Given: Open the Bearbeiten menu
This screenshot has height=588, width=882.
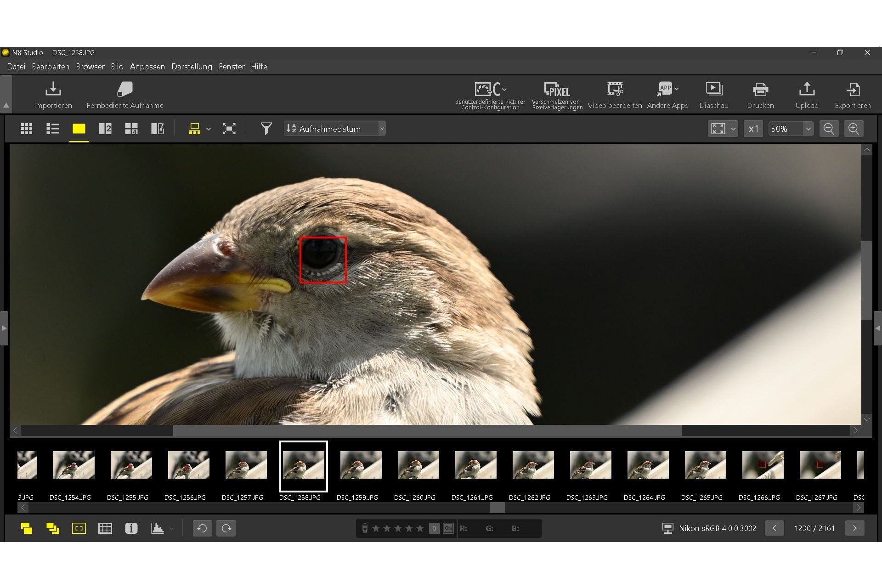Looking at the screenshot, I should pos(51,67).
